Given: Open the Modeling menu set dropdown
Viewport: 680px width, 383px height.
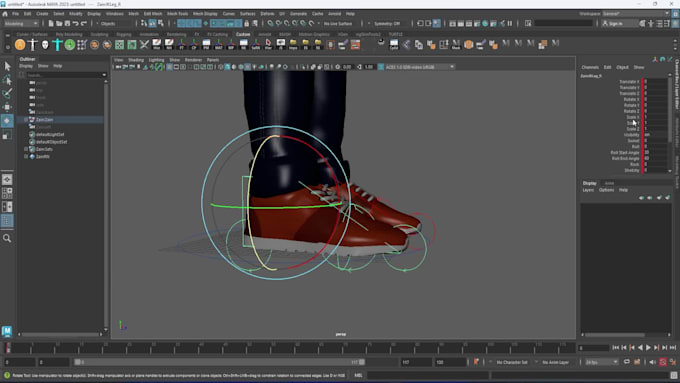Looking at the screenshot, I should (21, 23).
